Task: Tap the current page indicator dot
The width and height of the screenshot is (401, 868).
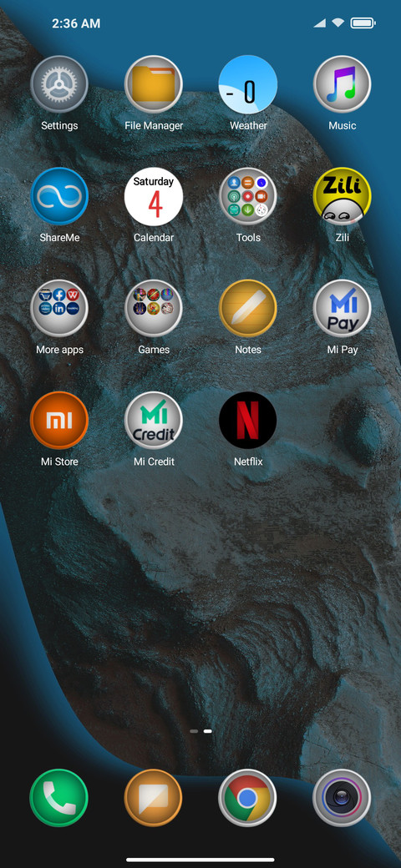Action: coord(208,731)
